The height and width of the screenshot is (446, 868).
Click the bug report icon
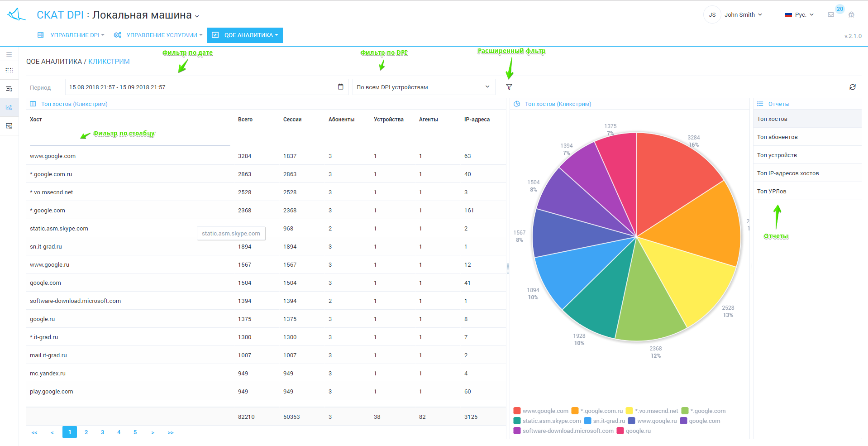point(851,15)
